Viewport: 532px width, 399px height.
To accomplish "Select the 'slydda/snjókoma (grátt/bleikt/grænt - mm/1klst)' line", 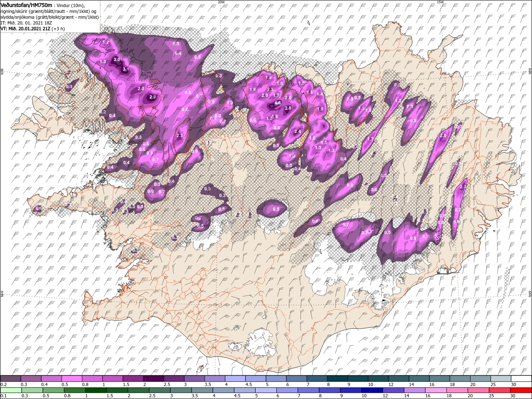I will (49, 17).
